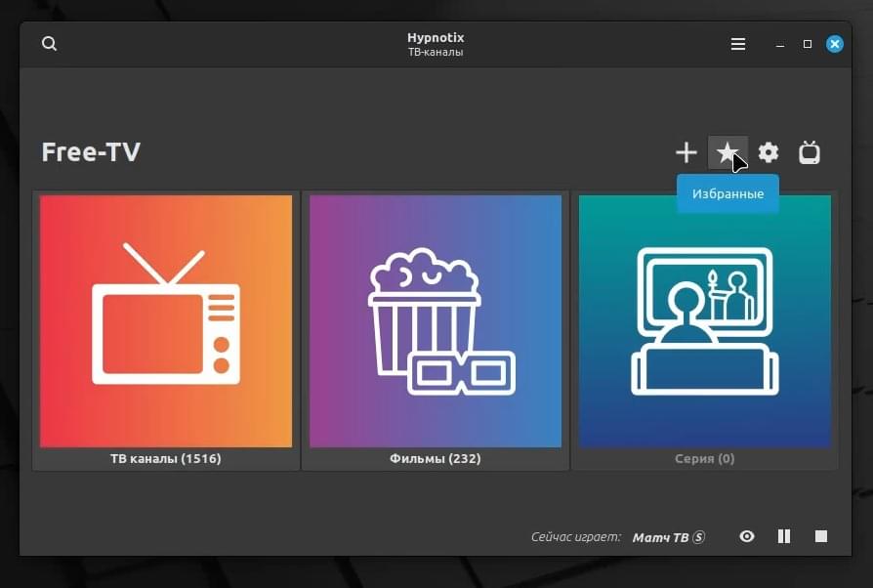Open the ТВ каналы (1516) tile
Screen dimensions: 873x588
[x=166, y=331]
